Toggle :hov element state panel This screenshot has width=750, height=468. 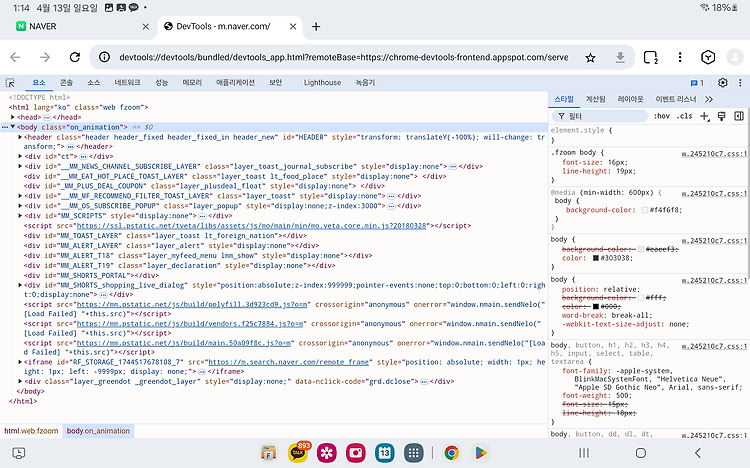pos(662,116)
